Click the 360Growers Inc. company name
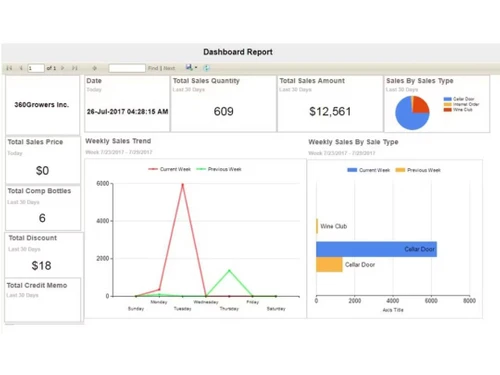Image resolution: width=500 pixels, height=375 pixels. coord(42,105)
